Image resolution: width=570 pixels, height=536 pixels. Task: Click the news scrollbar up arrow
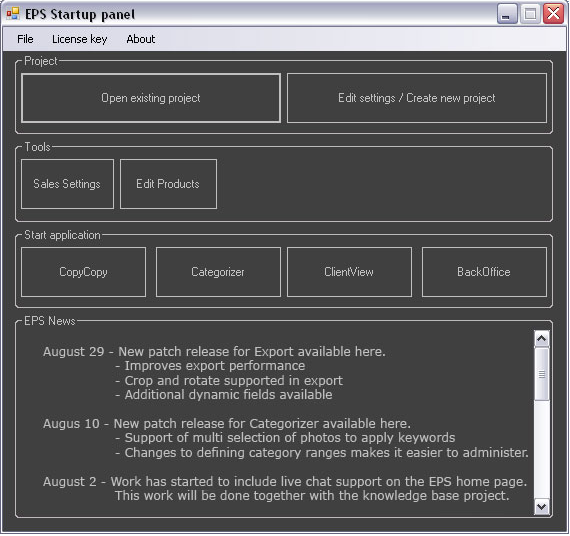[x=542, y=339]
